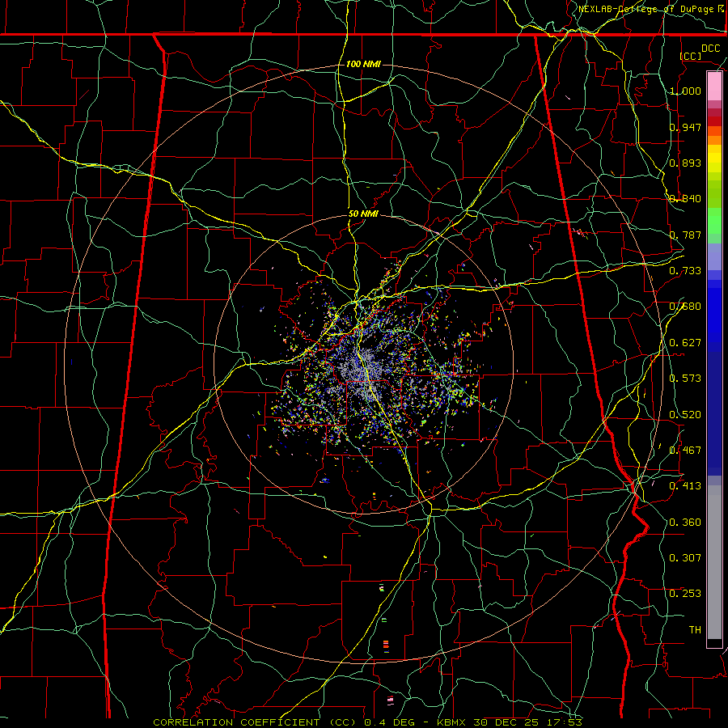Image resolution: width=728 pixels, height=728 pixels.
Task: Click the 0.413 scale value
Action: coord(685,486)
